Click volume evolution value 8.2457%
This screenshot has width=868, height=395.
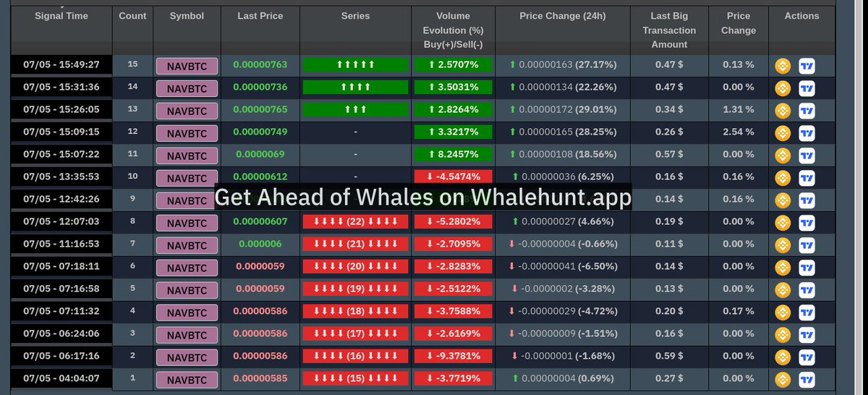pos(454,155)
